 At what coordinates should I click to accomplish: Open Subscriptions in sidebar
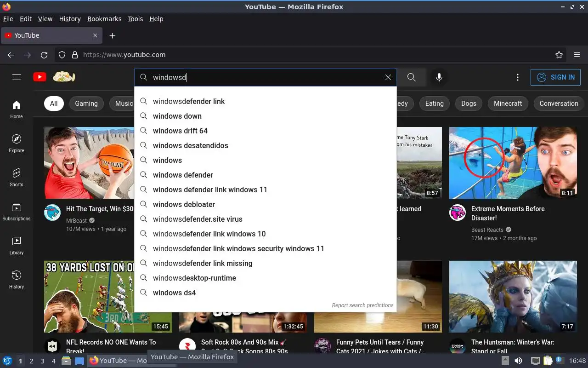pyautogui.click(x=17, y=212)
